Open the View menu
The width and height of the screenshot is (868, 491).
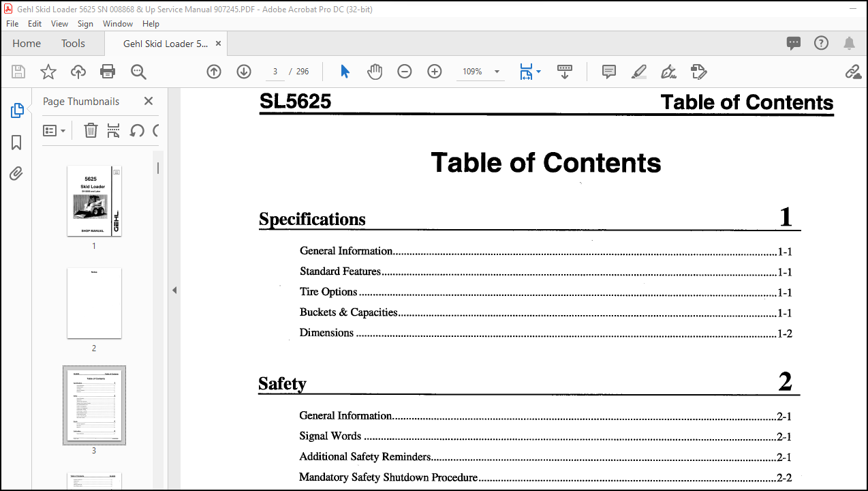click(59, 23)
